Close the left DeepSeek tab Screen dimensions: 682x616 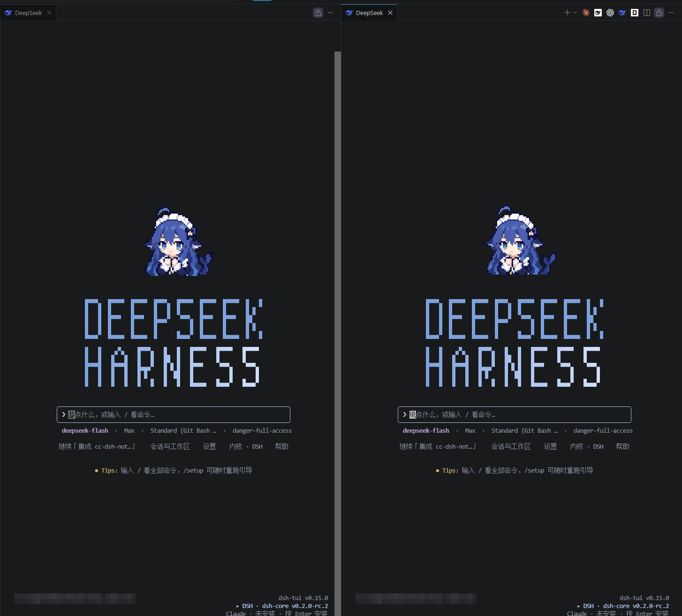[49, 13]
